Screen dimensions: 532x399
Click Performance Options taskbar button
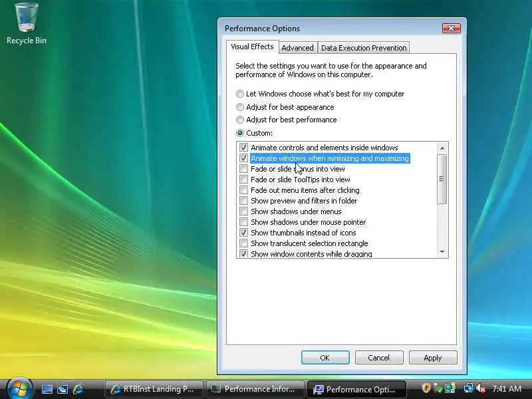pos(356,389)
